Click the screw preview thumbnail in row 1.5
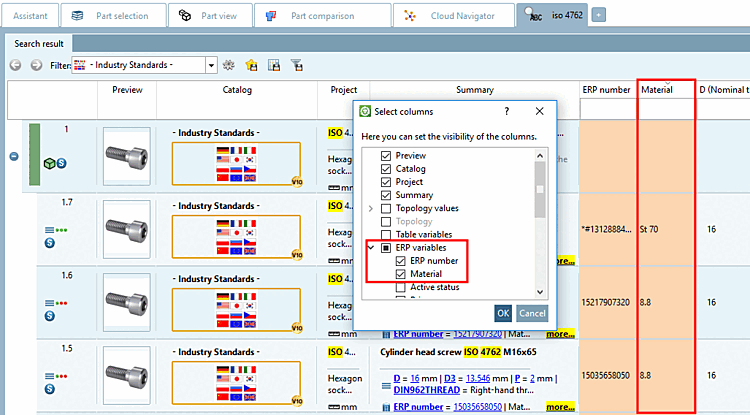Screen dimensions: 750x415 pyautogui.click(x=127, y=376)
